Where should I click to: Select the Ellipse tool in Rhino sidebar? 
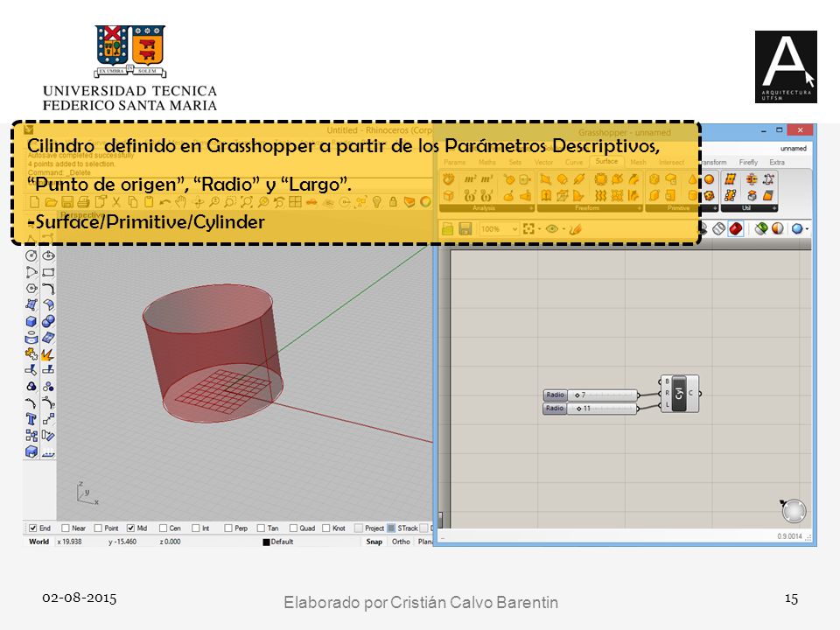48,256
